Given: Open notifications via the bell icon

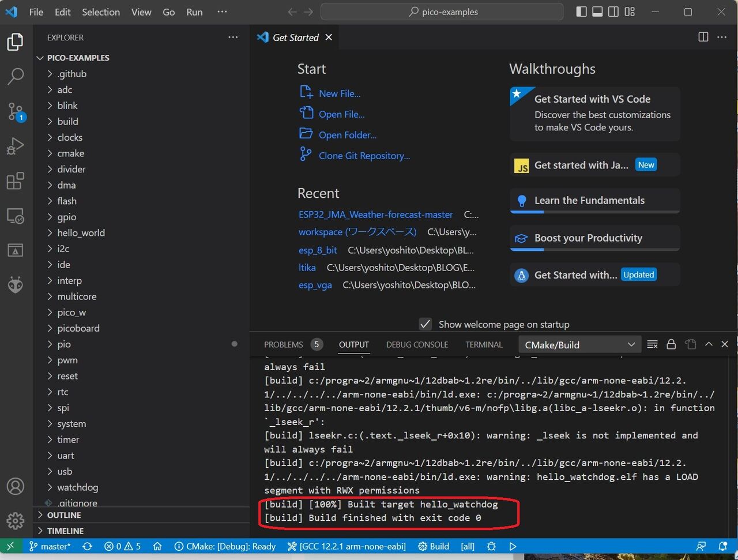Looking at the screenshot, I should [x=722, y=546].
